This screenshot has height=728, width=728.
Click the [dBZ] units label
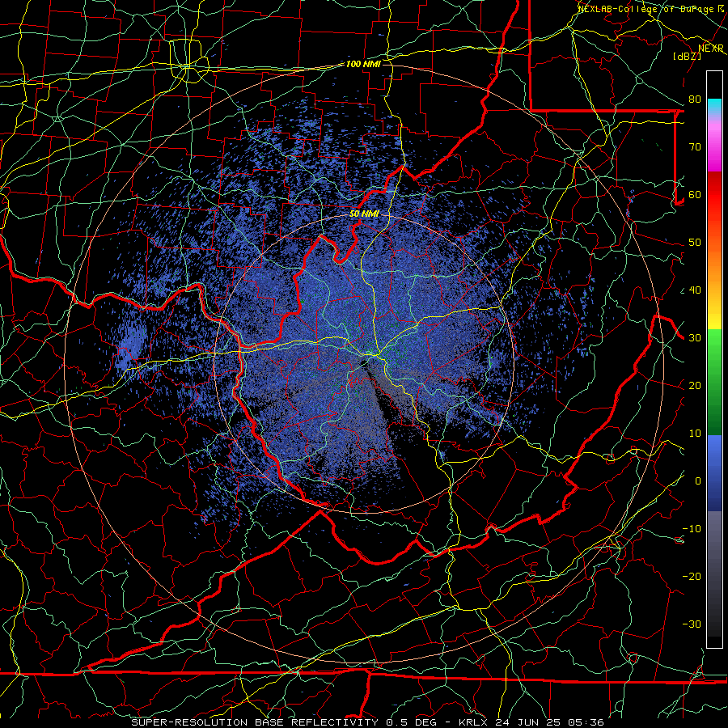pos(687,56)
